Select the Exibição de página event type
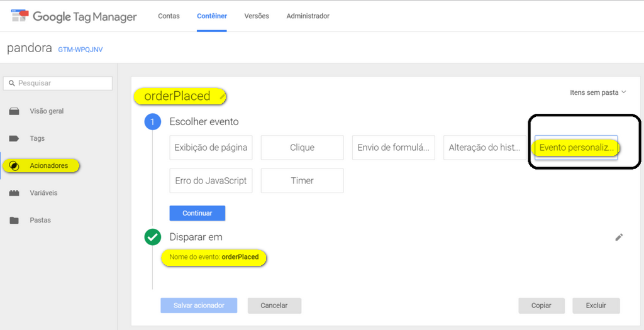 [211, 148]
